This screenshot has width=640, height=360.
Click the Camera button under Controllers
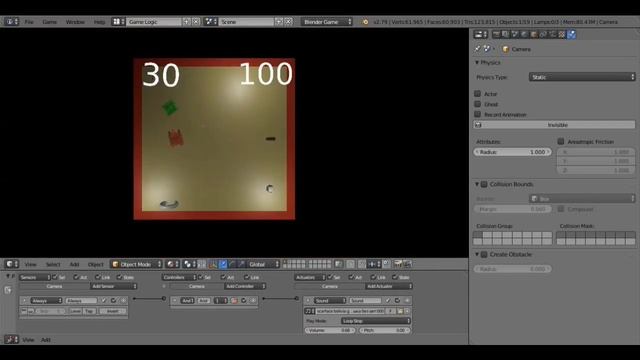196,286
